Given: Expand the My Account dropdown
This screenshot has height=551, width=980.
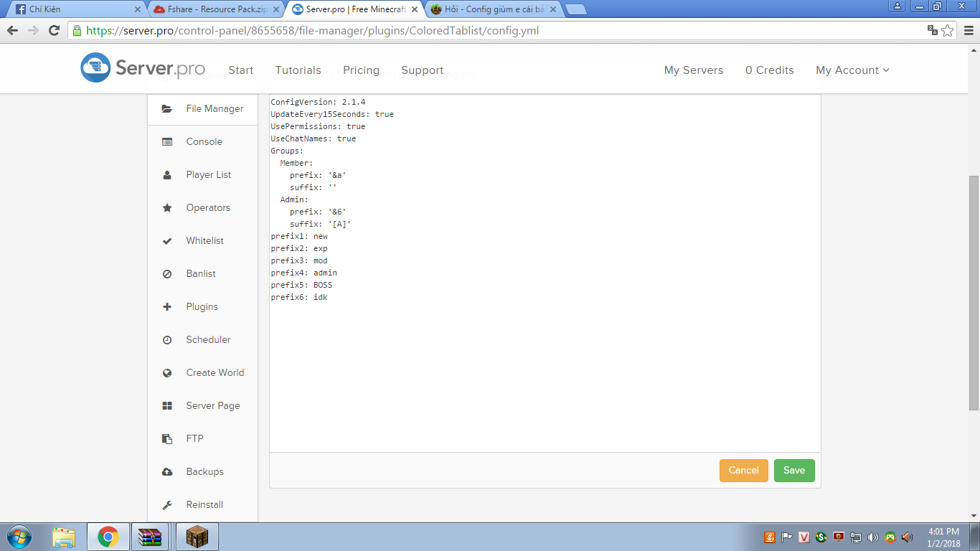Looking at the screenshot, I should [852, 70].
